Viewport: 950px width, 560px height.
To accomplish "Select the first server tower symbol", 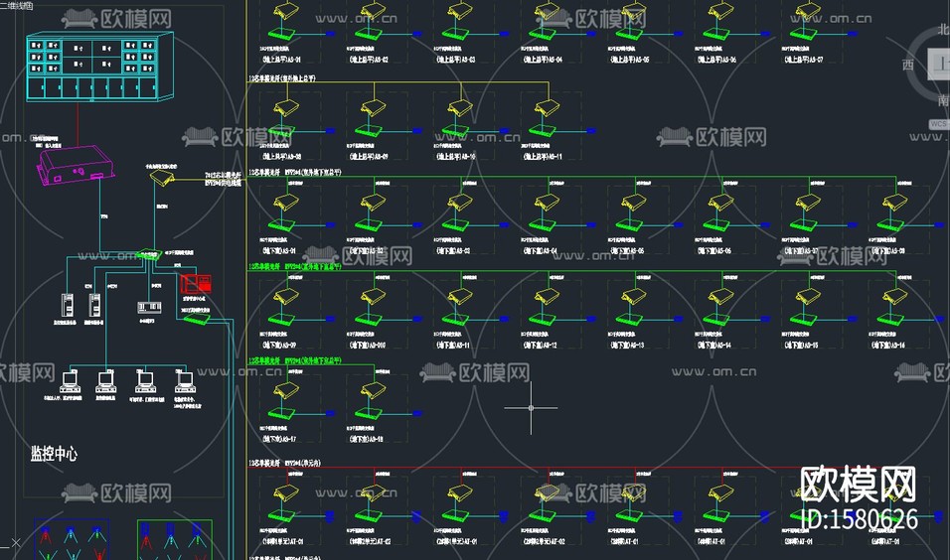I will (x=68, y=305).
